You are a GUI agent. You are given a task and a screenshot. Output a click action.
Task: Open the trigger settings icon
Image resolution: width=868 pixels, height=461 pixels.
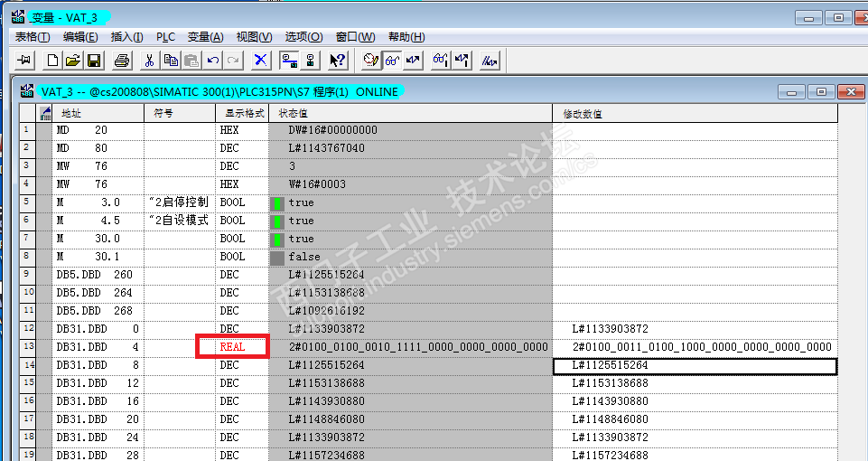coord(371,60)
